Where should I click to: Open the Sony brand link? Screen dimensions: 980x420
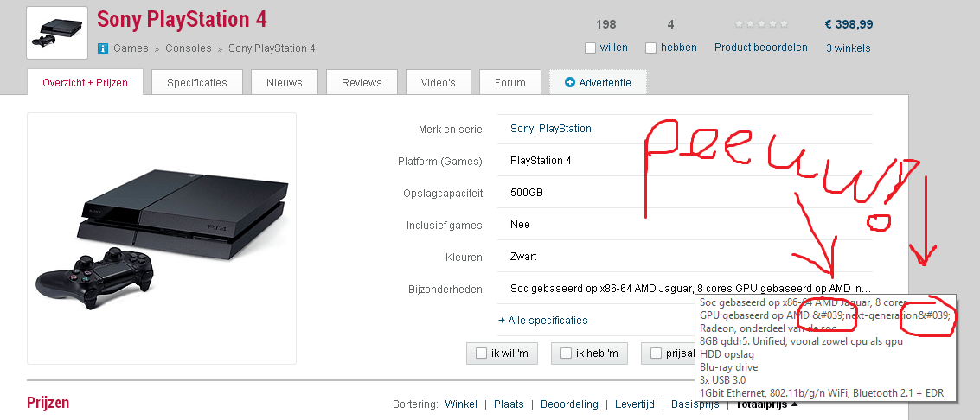(522, 129)
